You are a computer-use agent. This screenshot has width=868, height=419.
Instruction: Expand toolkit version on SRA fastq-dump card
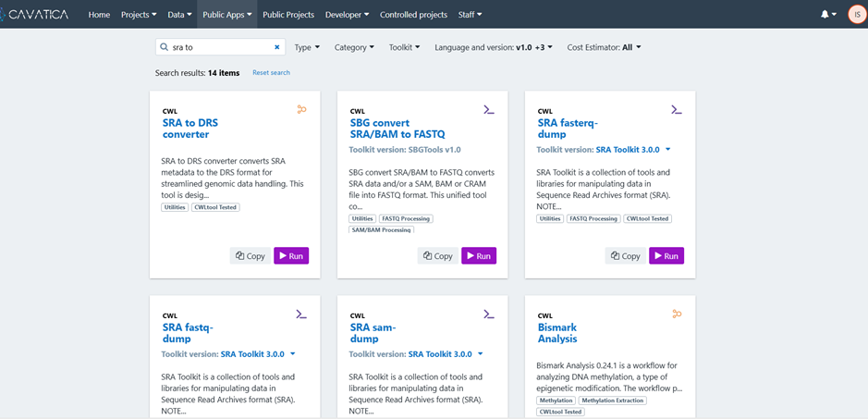click(293, 353)
